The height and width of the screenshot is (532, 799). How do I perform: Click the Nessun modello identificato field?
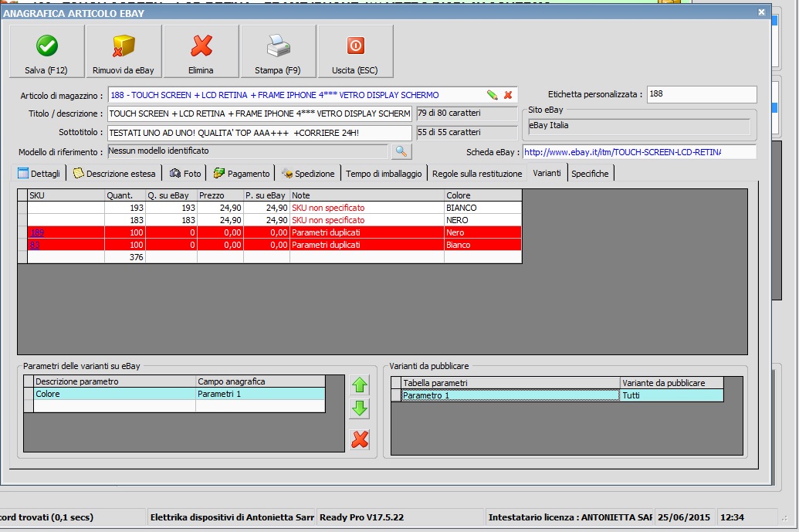click(247, 151)
